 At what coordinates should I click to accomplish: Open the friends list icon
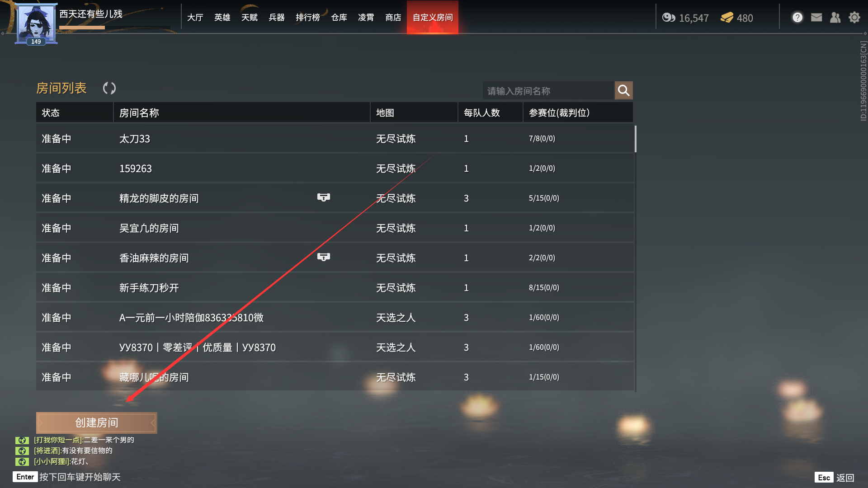coord(835,18)
